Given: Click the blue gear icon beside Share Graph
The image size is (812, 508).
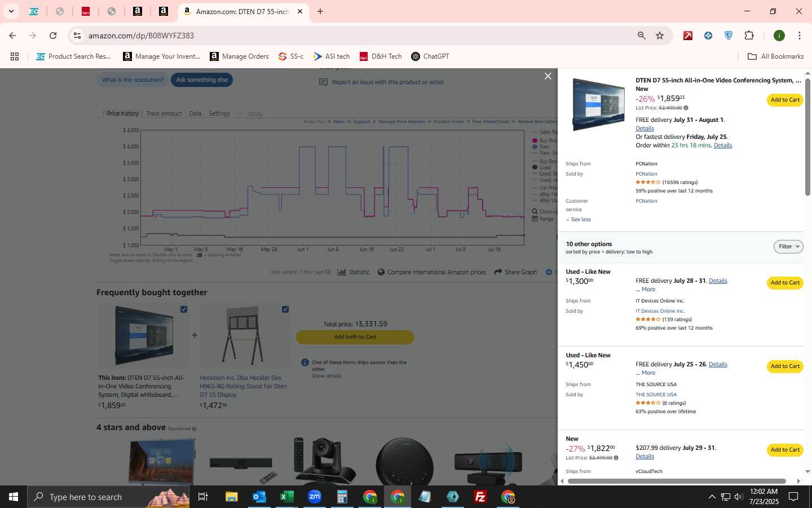Looking at the screenshot, I should (549, 272).
